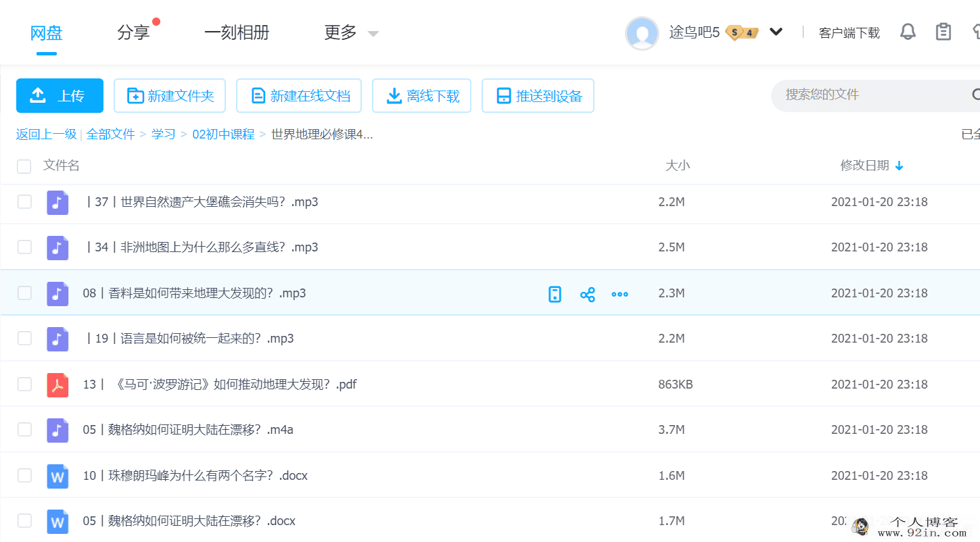This screenshot has width=980, height=542.
Task: Check the 05 魏格纳 docx checkbox
Action: coord(24,520)
